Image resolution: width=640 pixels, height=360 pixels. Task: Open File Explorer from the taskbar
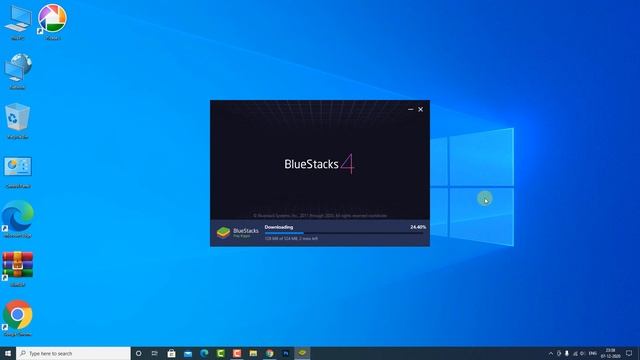(x=253, y=353)
